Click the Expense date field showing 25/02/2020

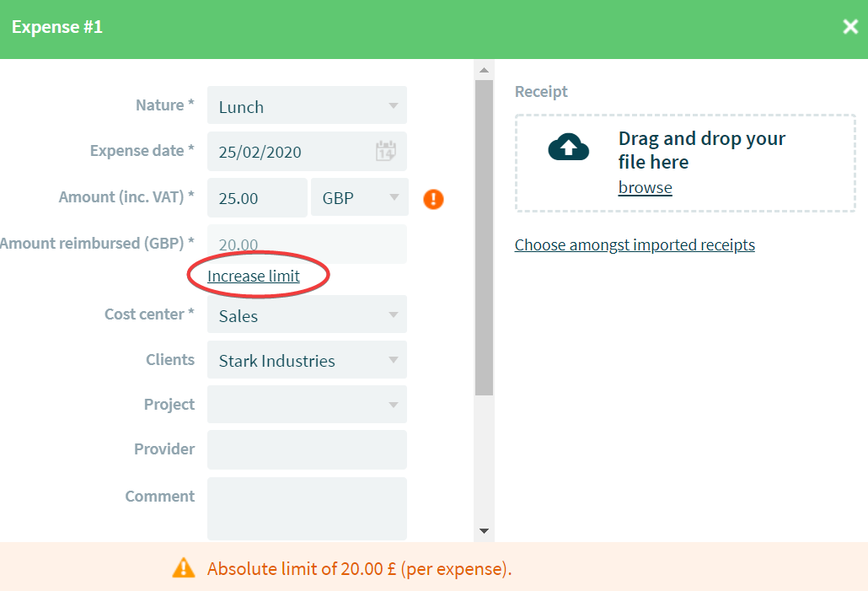click(x=308, y=151)
